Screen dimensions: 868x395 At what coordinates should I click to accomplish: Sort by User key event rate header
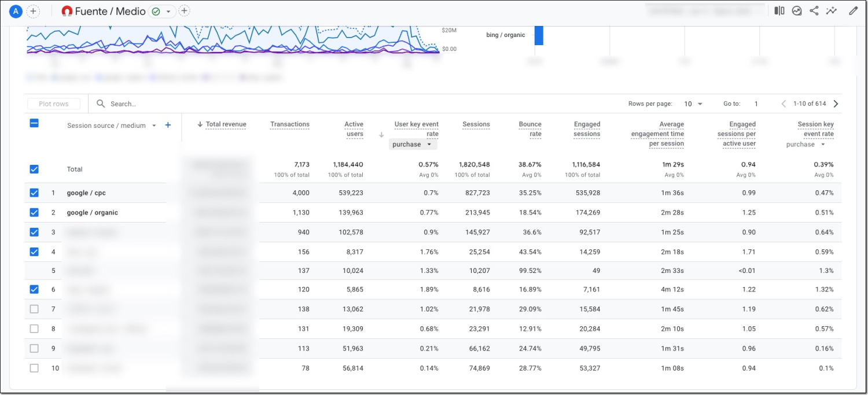(416, 129)
